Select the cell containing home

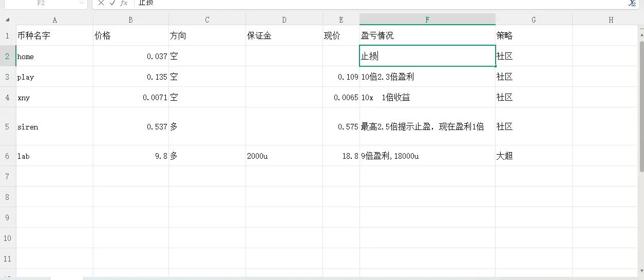click(54, 56)
